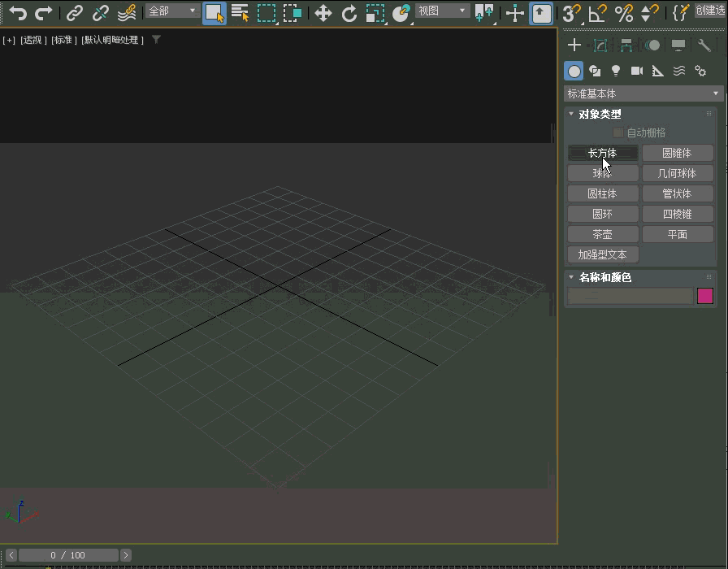Click the 长方体 button
Image resolution: width=728 pixels, height=569 pixels.
click(x=603, y=153)
